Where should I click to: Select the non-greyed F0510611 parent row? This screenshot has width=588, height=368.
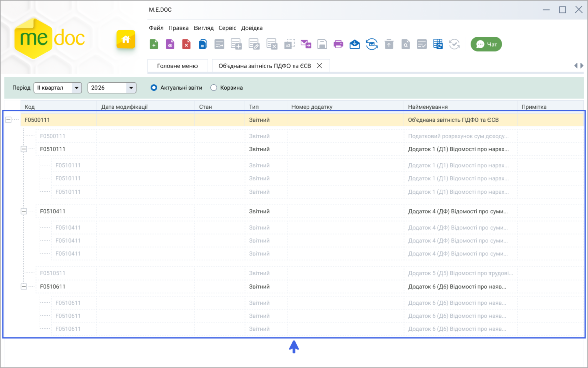(310, 286)
